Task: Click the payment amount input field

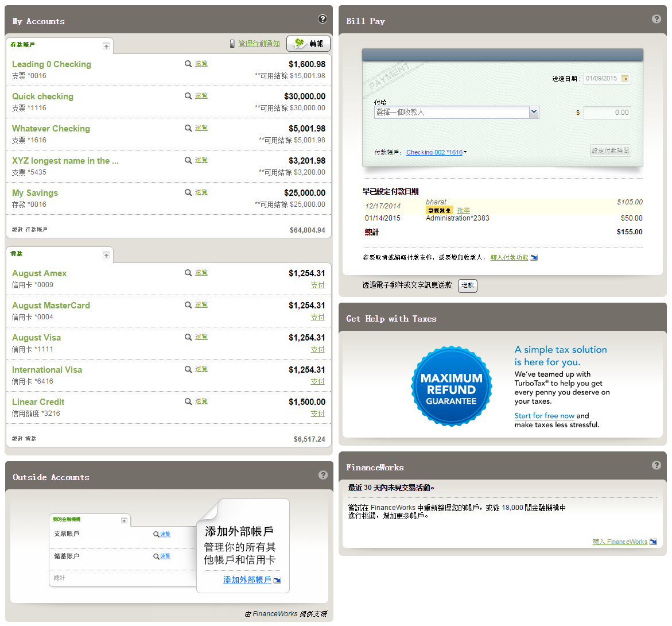Action: point(607,113)
